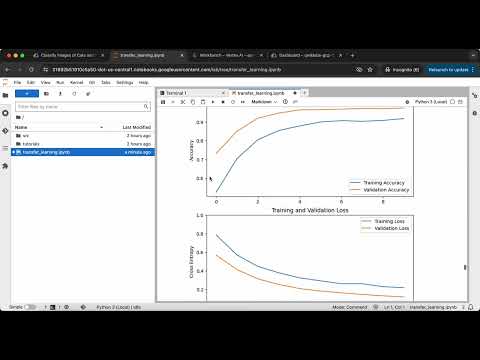Copy the selected cell
Viewport: 480px width, 360px height.
[x=193, y=102]
